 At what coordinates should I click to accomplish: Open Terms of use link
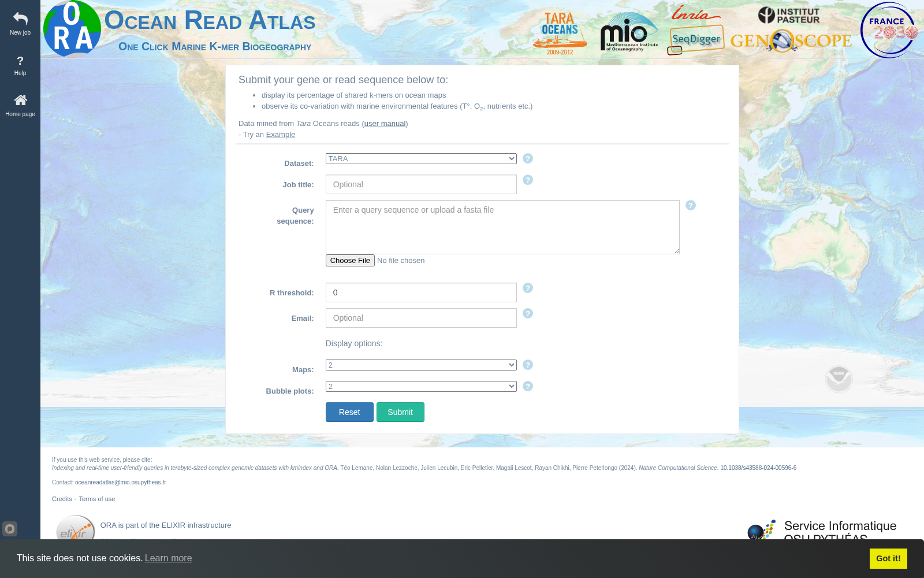click(x=97, y=499)
